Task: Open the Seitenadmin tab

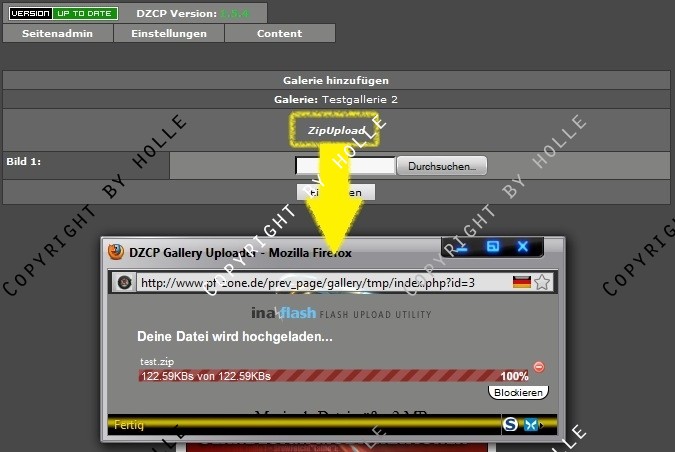Action: pos(58,33)
